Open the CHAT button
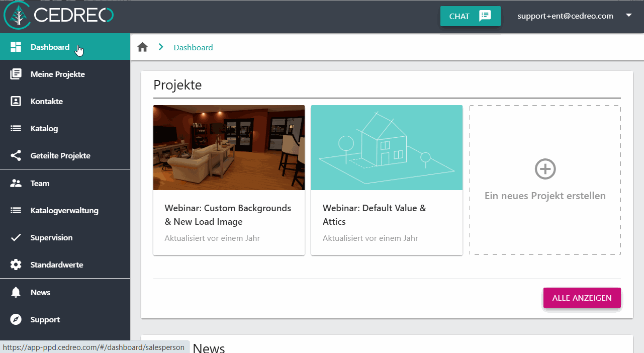The width and height of the screenshot is (644, 353). click(471, 16)
